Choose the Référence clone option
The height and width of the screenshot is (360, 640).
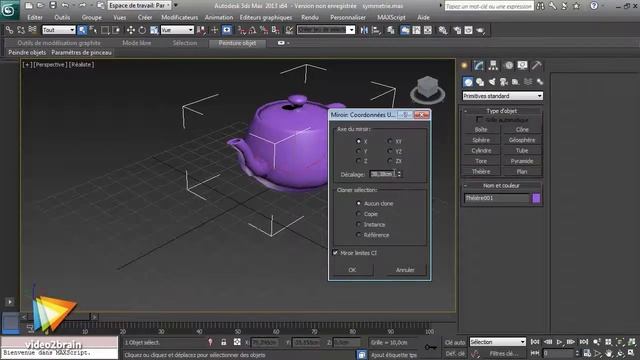tap(358, 235)
